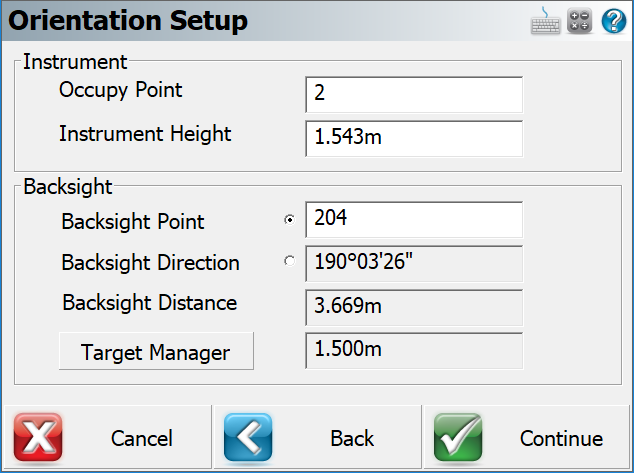Click the blue back arrow icon
Screen dimensions: 634x473
coord(248,437)
